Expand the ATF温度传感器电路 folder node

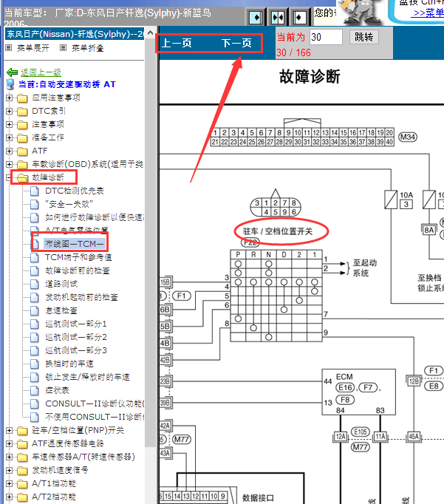click(10, 444)
